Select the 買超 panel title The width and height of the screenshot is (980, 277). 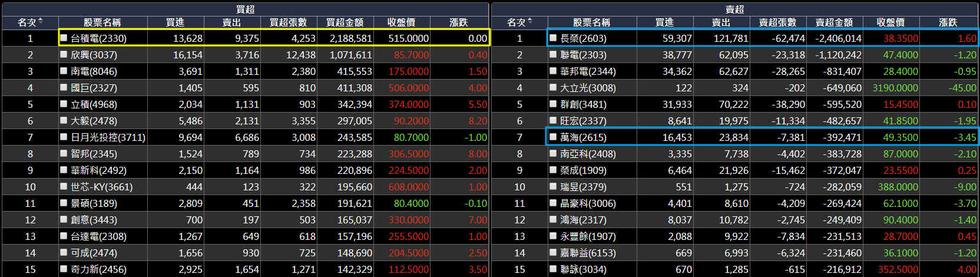[x=246, y=9]
